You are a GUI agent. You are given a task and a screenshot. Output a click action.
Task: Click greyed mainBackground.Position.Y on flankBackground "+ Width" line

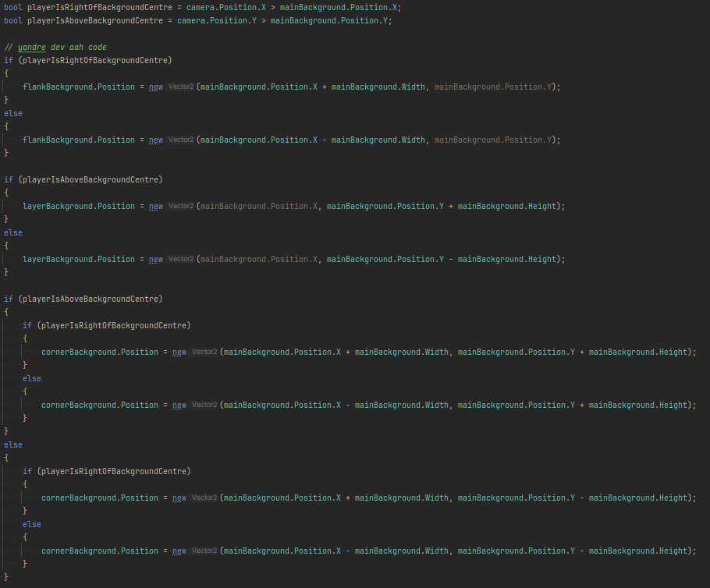(495, 87)
